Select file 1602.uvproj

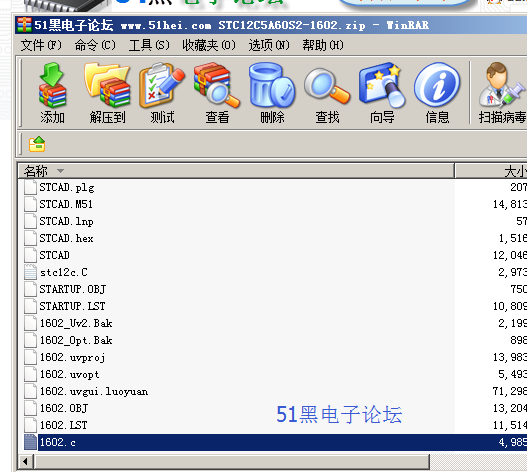(x=72, y=357)
